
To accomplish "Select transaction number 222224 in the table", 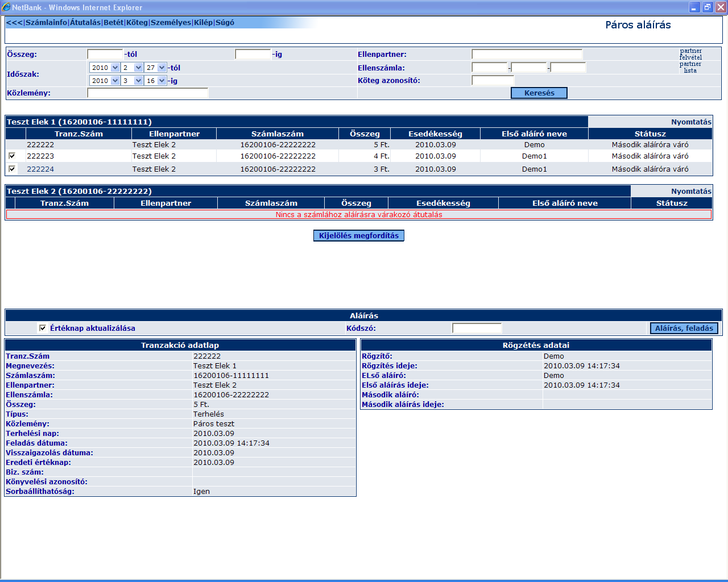I will tap(40, 169).
